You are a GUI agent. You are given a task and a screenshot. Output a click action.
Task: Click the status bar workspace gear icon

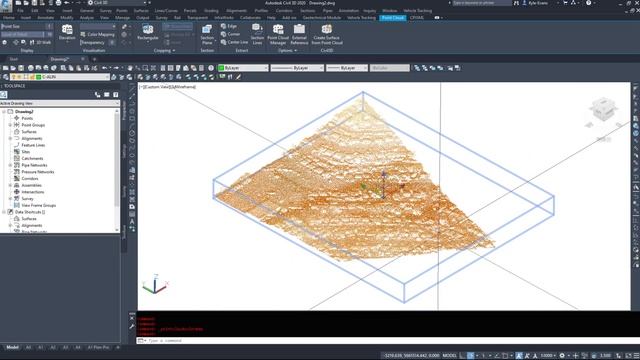pos(562,356)
